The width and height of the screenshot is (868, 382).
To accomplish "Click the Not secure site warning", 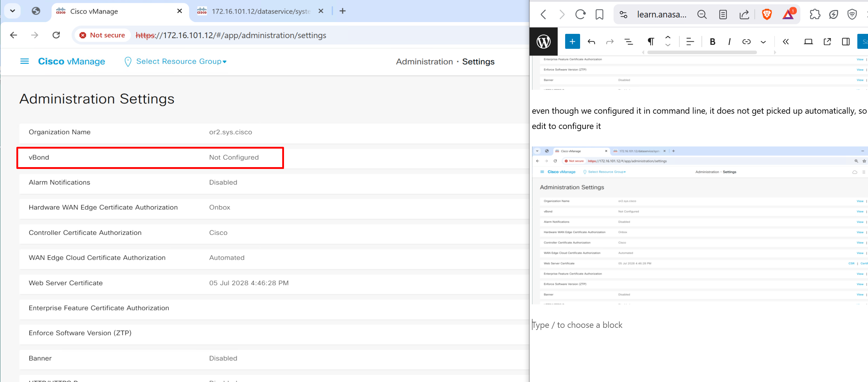I will pos(102,35).
